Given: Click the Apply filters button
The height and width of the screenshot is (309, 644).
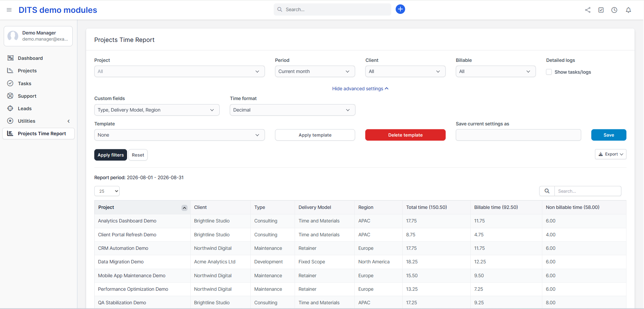Looking at the screenshot, I should point(110,155).
